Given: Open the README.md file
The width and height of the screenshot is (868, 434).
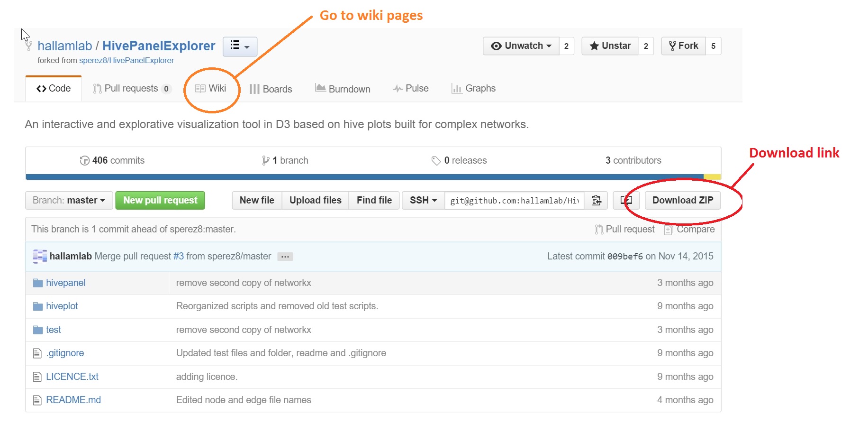Looking at the screenshot, I should point(73,400).
